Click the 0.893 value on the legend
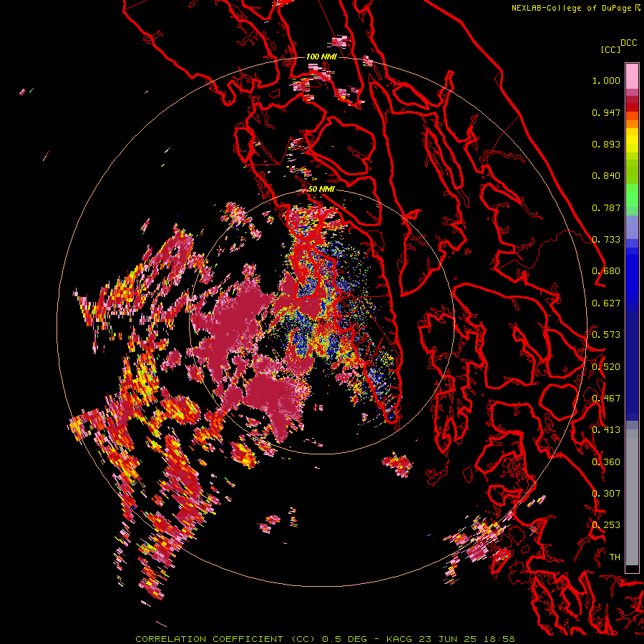This screenshot has height=644, width=644. [606, 144]
